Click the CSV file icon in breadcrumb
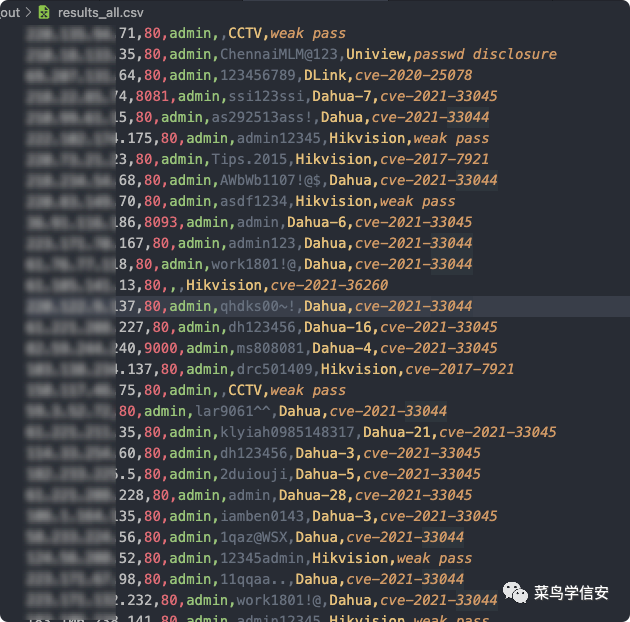Image resolution: width=630 pixels, height=622 pixels. pos(44,12)
